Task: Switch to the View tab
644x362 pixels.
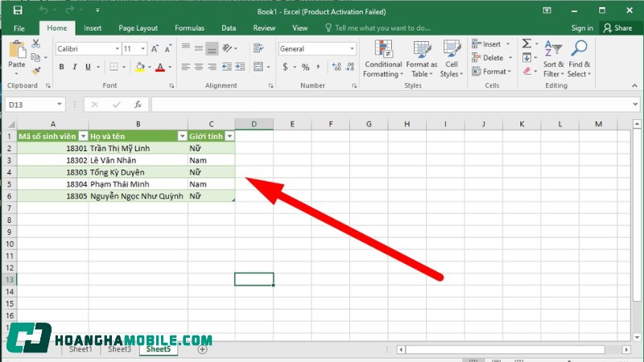Action: pos(299,28)
